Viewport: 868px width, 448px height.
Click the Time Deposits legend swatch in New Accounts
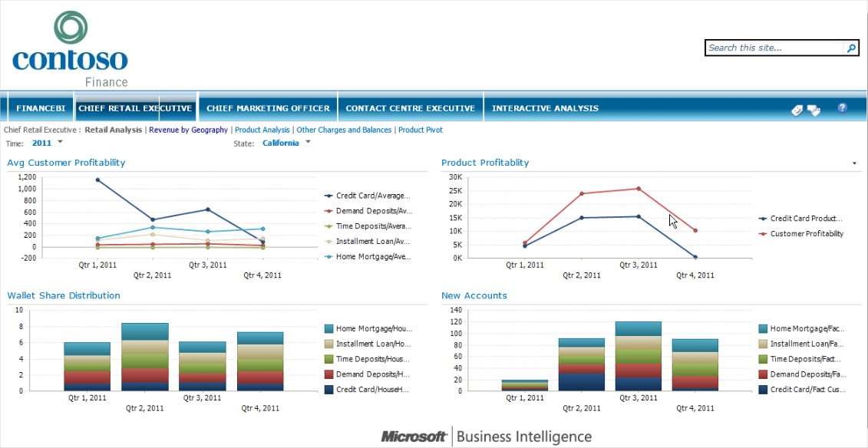pyautogui.click(x=763, y=359)
